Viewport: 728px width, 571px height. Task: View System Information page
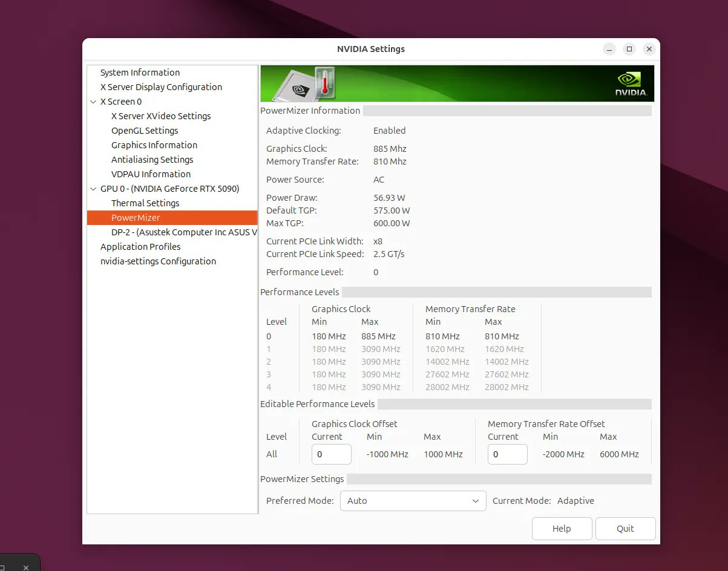140,72
